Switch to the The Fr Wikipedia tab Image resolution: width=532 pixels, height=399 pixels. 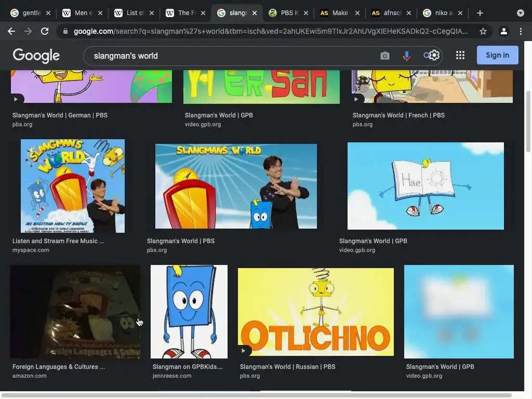click(185, 13)
